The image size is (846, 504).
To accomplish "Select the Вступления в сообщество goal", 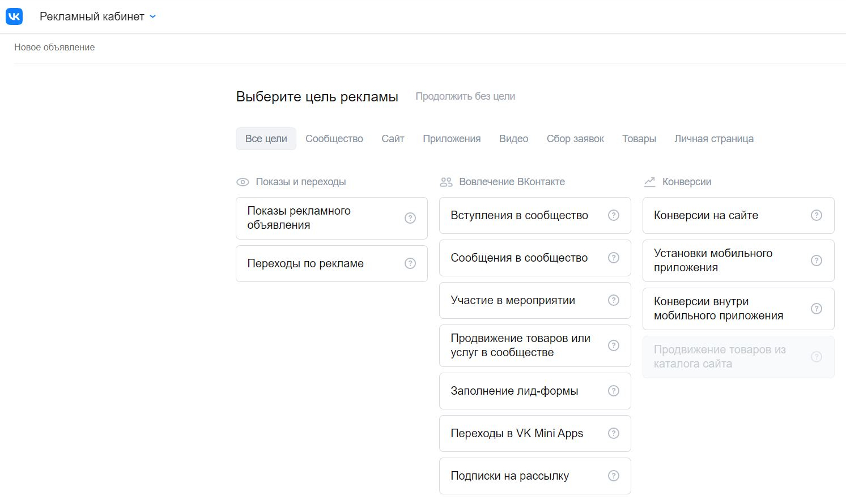I will [x=535, y=215].
